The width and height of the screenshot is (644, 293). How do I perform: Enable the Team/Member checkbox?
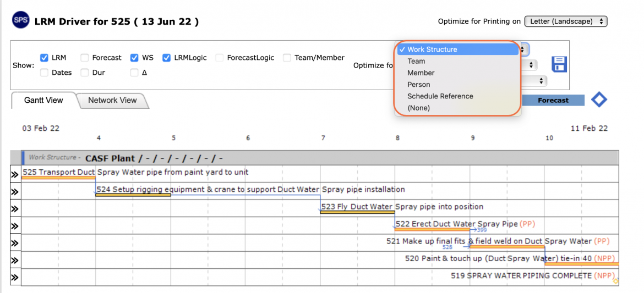click(287, 58)
